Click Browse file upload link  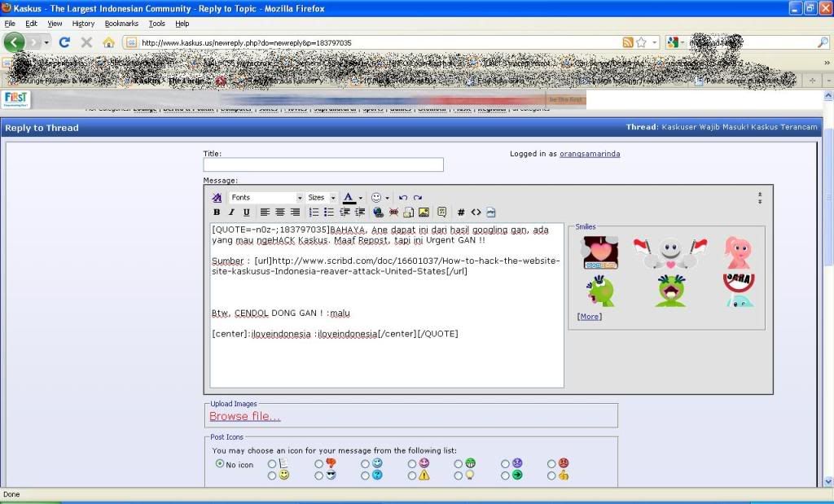point(244,416)
